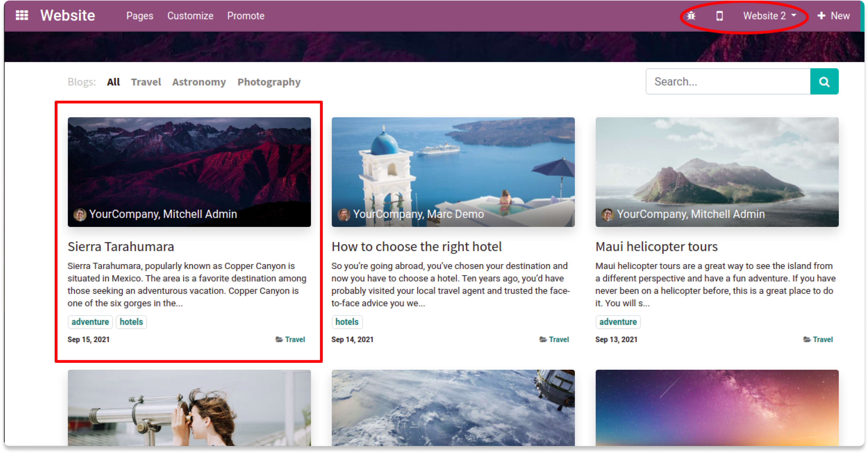Click Travel folder icon under Maui post
The image size is (868, 453).
pyautogui.click(x=807, y=339)
